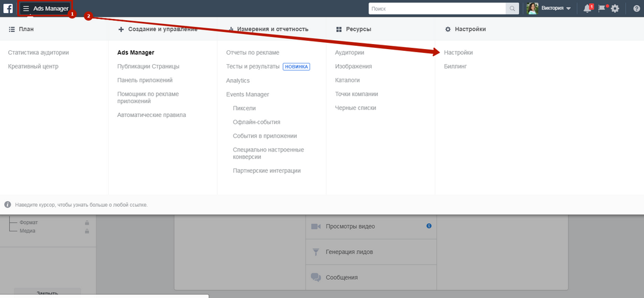Screen dimensions: 644x298
Task: Select Генерация лидов objective
Action: [x=371, y=252]
